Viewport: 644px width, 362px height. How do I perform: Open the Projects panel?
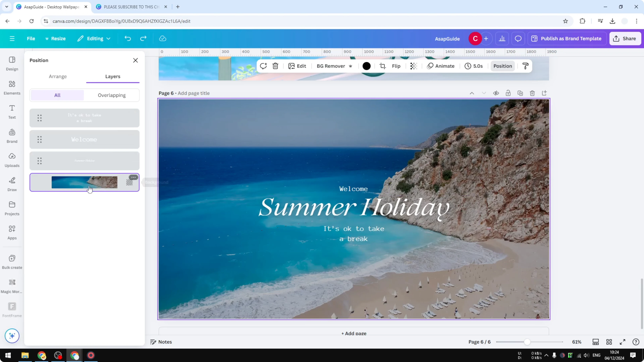click(x=12, y=208)
